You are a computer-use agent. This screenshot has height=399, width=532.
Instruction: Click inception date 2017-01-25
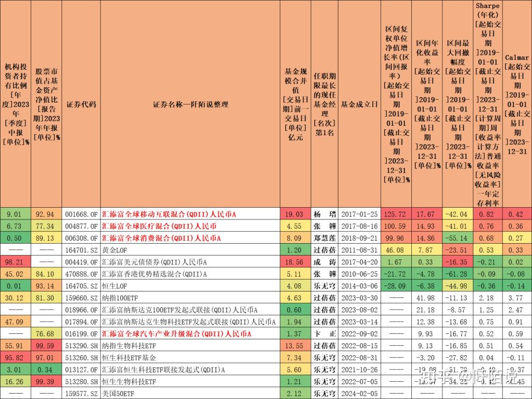tap(359, 214)
